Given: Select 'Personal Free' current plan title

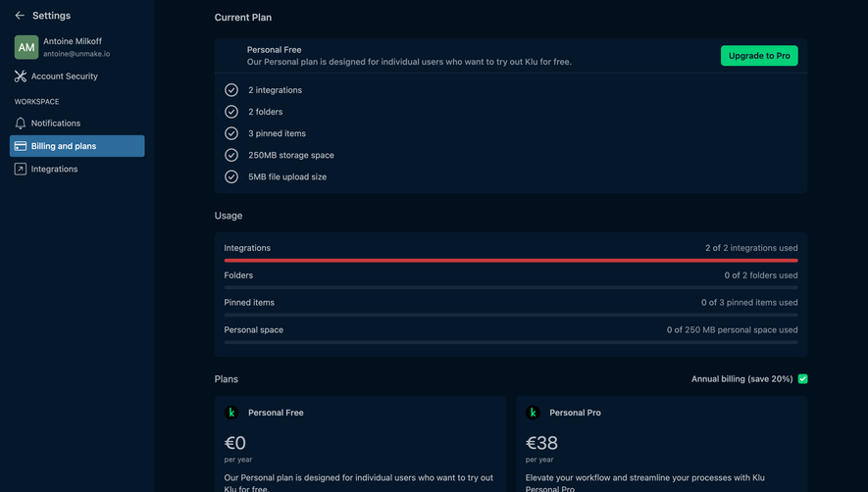Looking at the screenshot, I should click(x=274, y=49).
